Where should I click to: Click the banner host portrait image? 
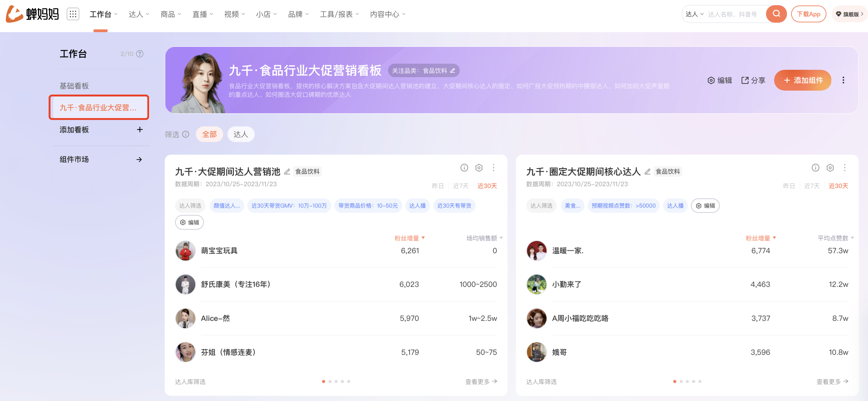(x=198, y=83)
